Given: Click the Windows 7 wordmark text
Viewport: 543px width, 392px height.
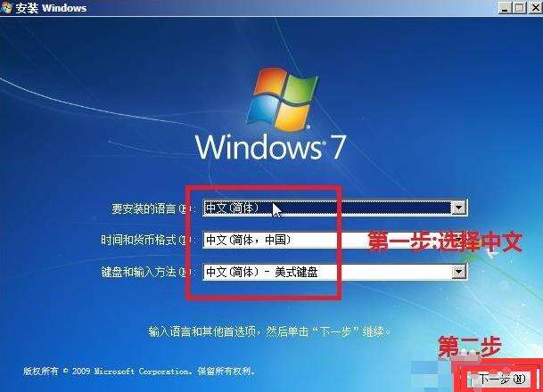Looking at the screenshot, I should pos(270,147).
